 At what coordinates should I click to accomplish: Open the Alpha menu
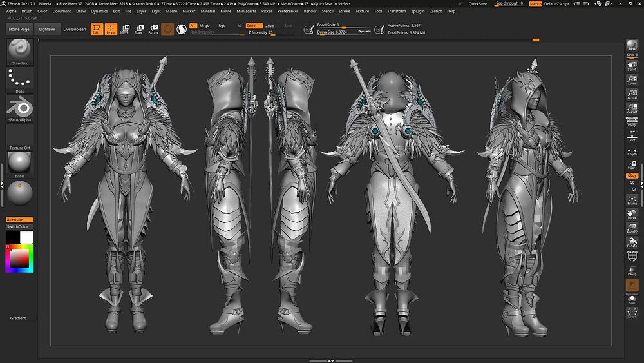click(12, 11)
